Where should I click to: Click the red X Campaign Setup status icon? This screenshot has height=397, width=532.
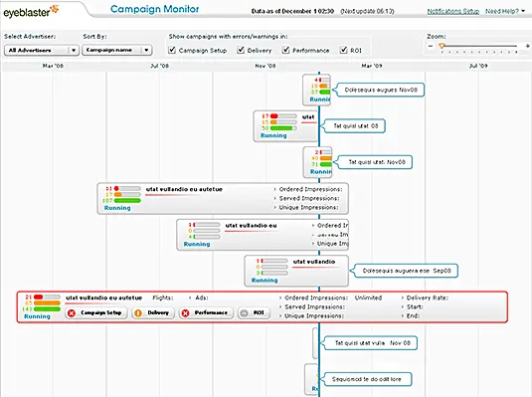(72, 313)
